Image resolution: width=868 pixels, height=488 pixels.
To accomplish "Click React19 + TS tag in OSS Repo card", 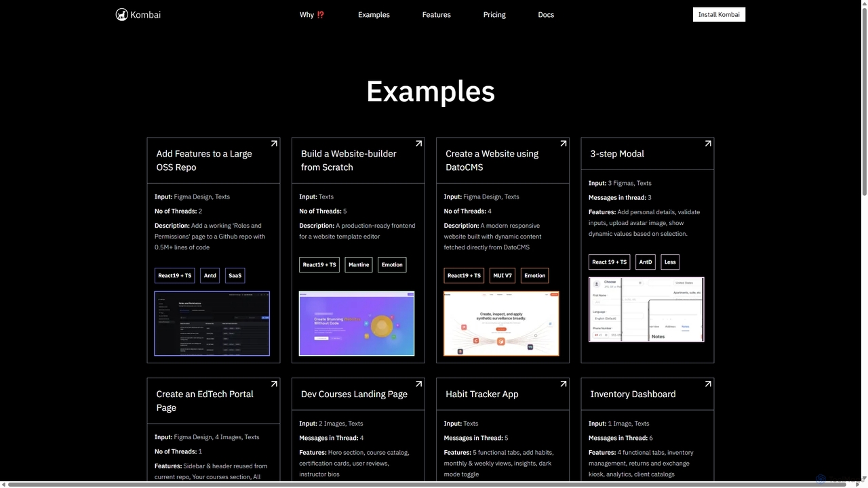I will click(x=175, y=275).
